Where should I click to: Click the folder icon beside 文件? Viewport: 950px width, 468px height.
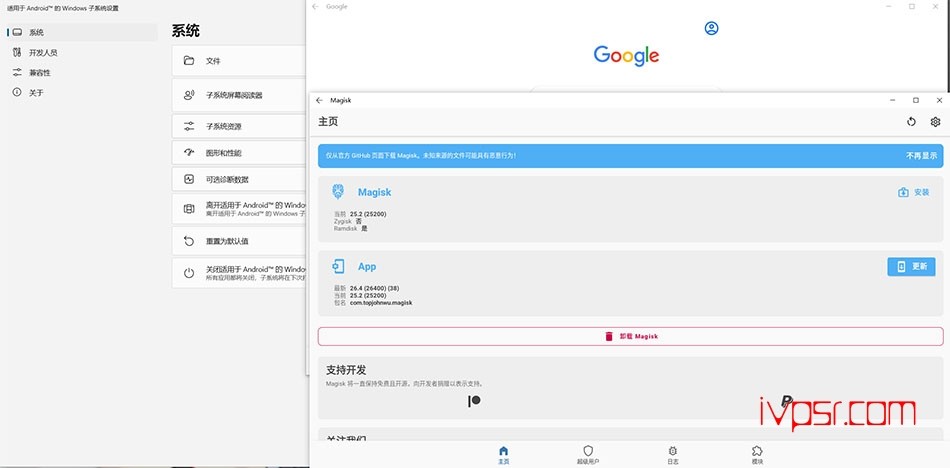[x=189, y=61]
